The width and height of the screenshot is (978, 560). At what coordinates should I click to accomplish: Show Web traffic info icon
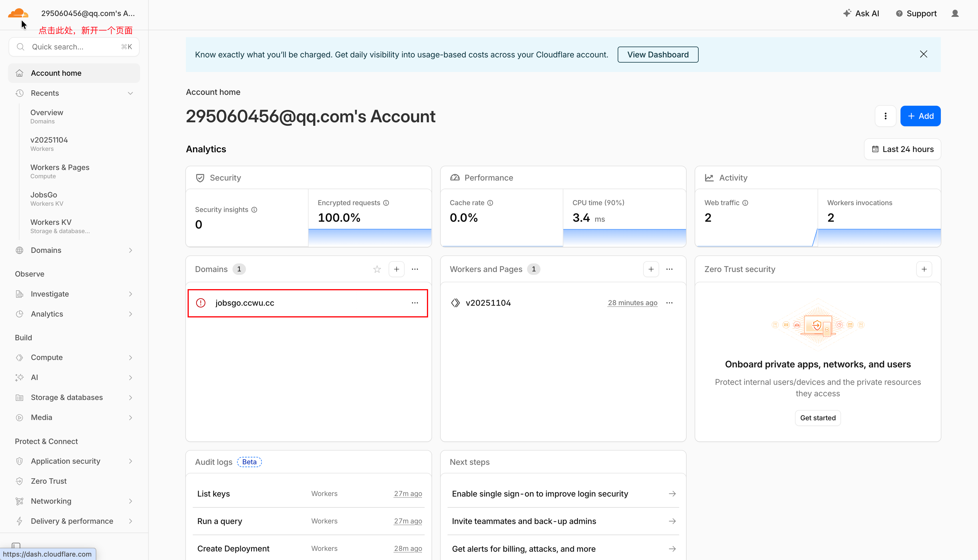[745, 203]
